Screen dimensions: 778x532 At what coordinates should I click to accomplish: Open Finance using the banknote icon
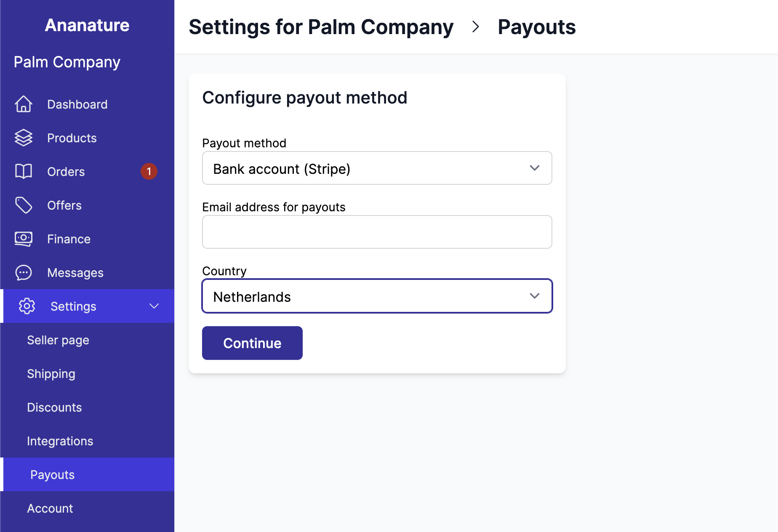(x=24, y=239)
